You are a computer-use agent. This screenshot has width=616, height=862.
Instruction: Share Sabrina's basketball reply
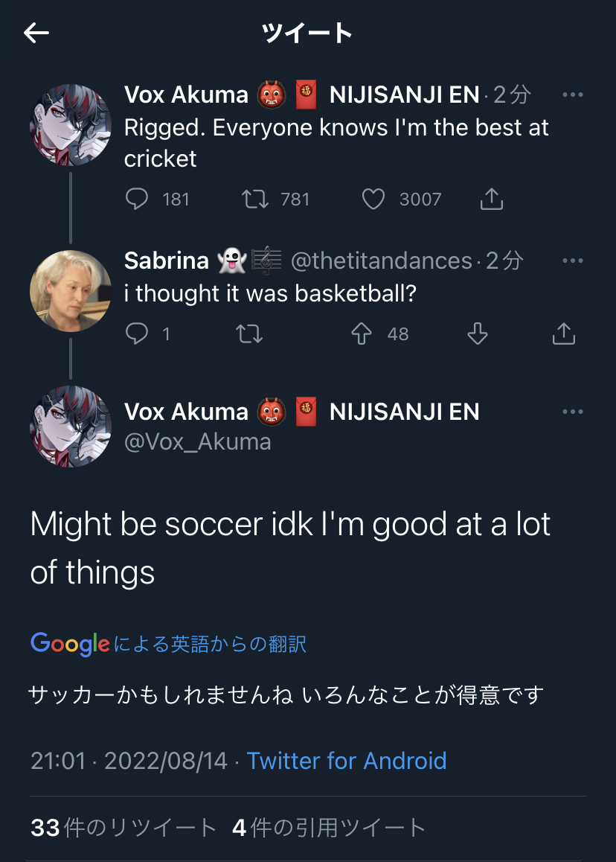tap(564, 334)
